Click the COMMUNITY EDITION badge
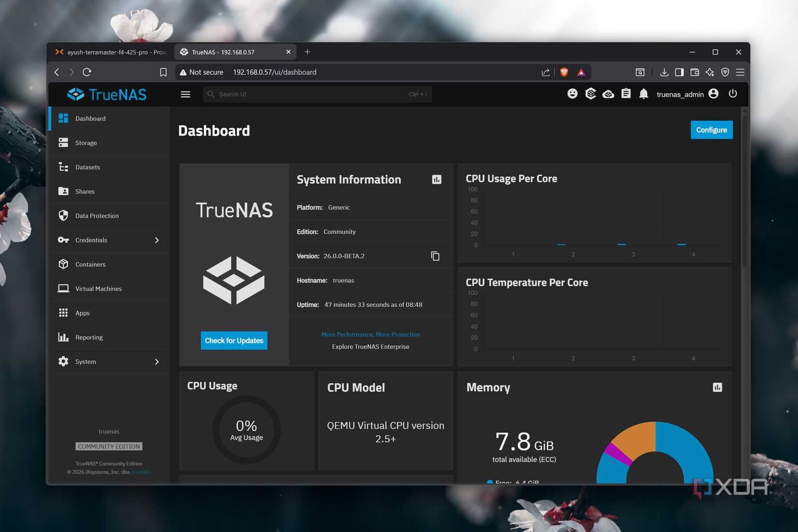The image size is (798, 532). [109, 446]
